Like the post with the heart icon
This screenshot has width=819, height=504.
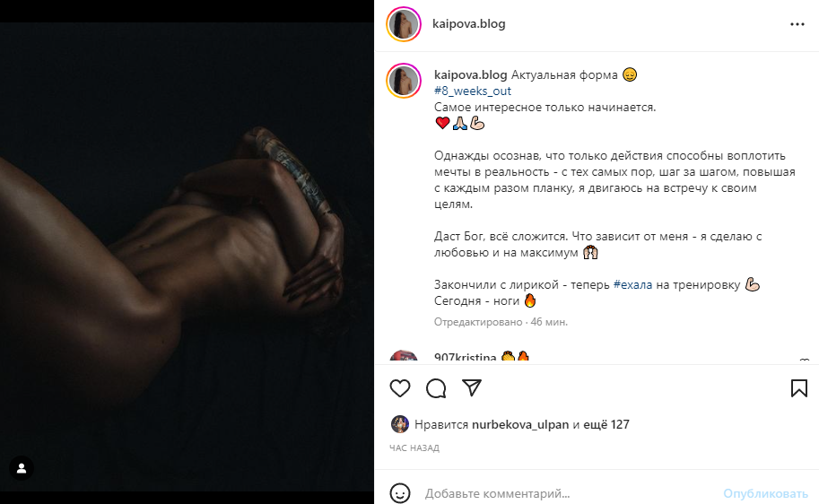click(x=400, y=388)
